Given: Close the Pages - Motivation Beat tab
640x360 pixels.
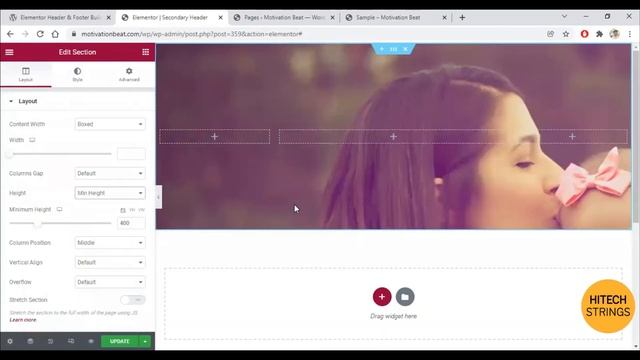Looking at the screenshot, I should (x=332, y=18).
